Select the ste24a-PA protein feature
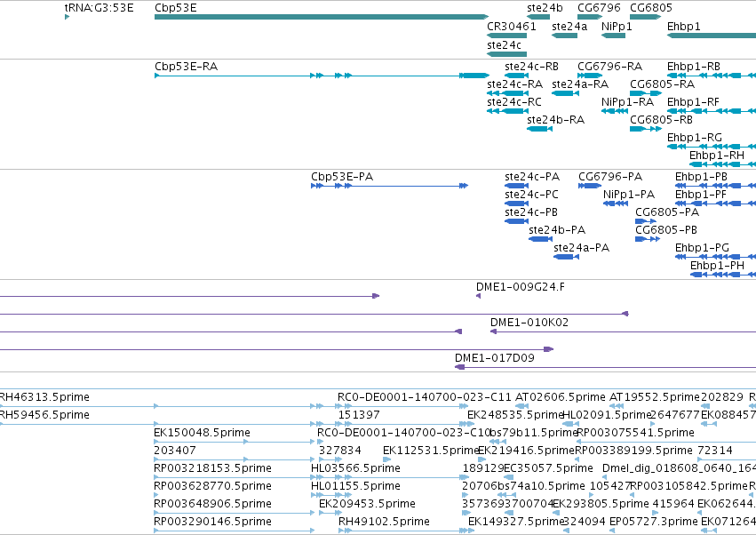 pyautogui.click(x=566, y=257)
